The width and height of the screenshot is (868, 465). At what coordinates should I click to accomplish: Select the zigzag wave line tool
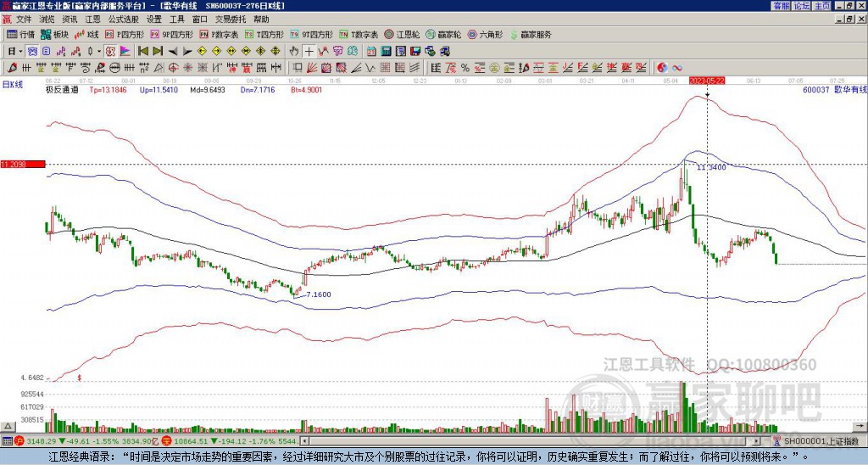(x=370, y=68)
